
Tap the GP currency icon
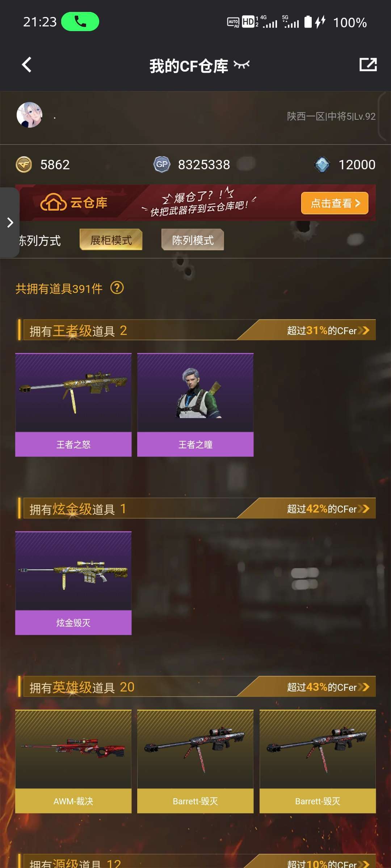(162, 165)
